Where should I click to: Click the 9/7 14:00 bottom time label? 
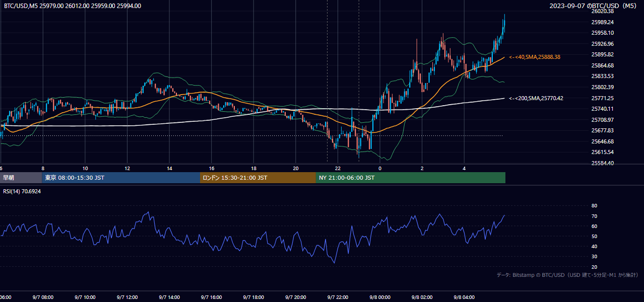pos(170,297)
